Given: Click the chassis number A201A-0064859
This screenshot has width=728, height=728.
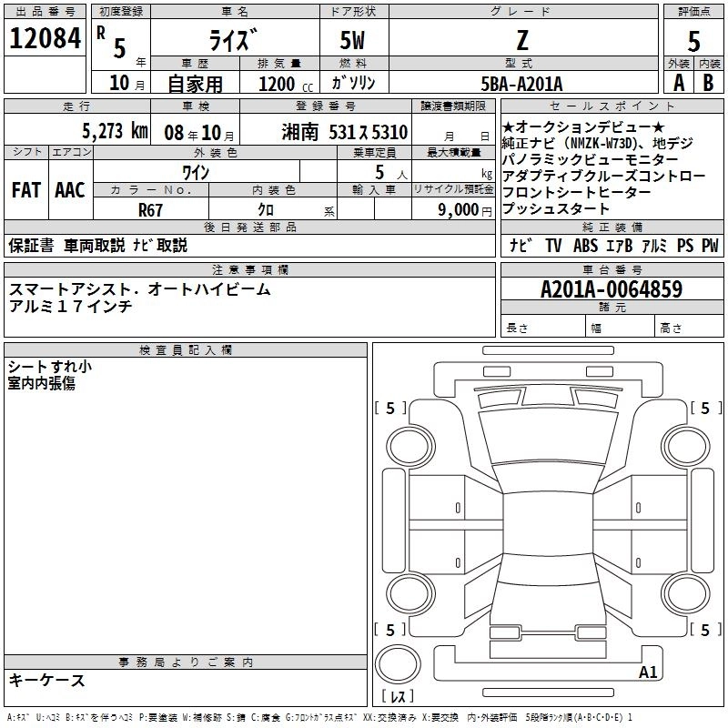Looking at the screenshot, I should (x=611, y=289).
